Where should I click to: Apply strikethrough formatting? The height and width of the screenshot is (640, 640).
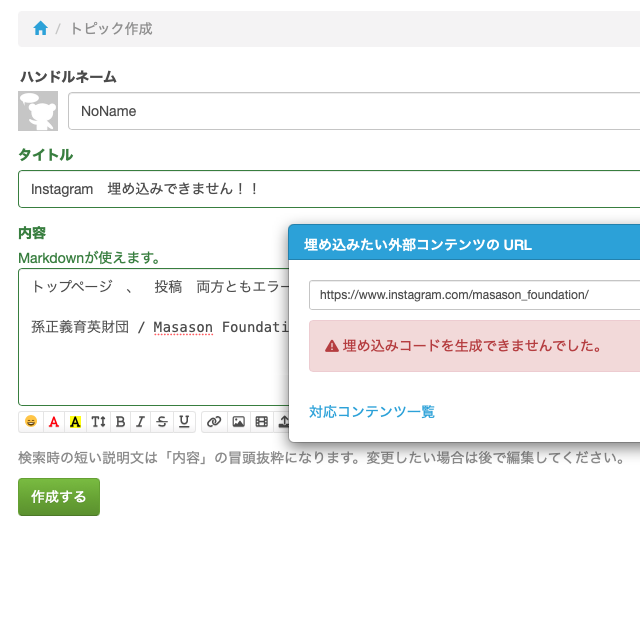pyautogui.click(x=162, y=422)
